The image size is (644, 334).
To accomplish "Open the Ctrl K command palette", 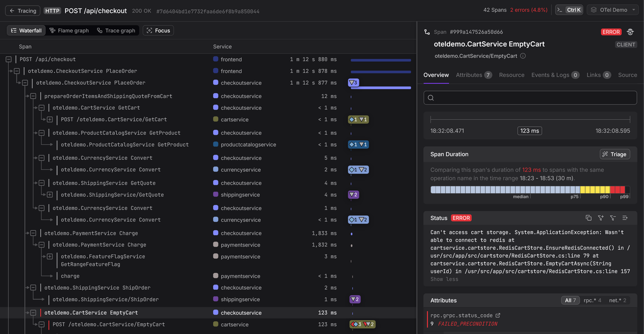I will pyautogui.click(x=569, y=10).
